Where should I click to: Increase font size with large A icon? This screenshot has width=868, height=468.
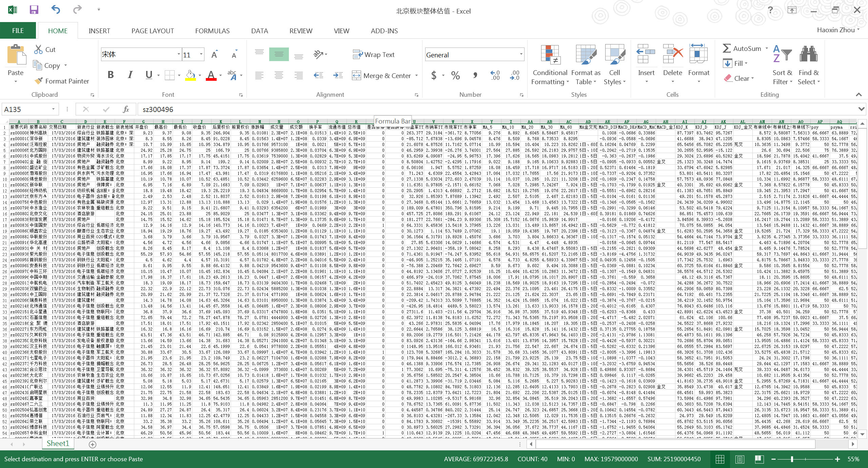coord(214,55)
